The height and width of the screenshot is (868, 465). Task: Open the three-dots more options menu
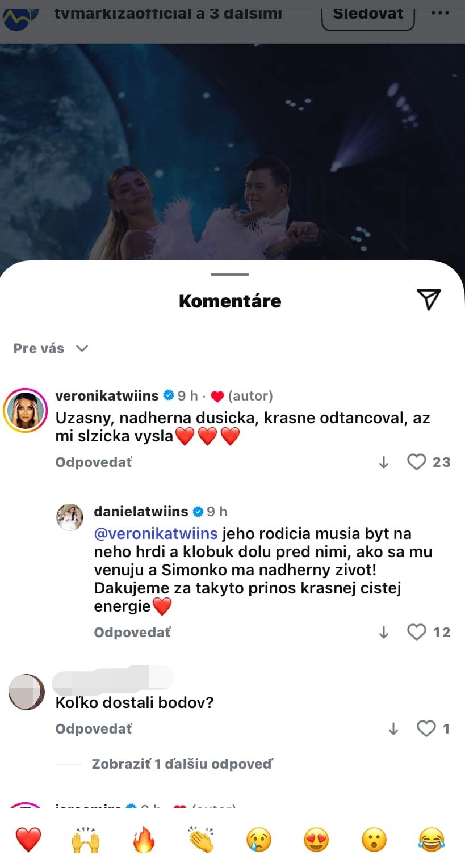click(440, 14)
